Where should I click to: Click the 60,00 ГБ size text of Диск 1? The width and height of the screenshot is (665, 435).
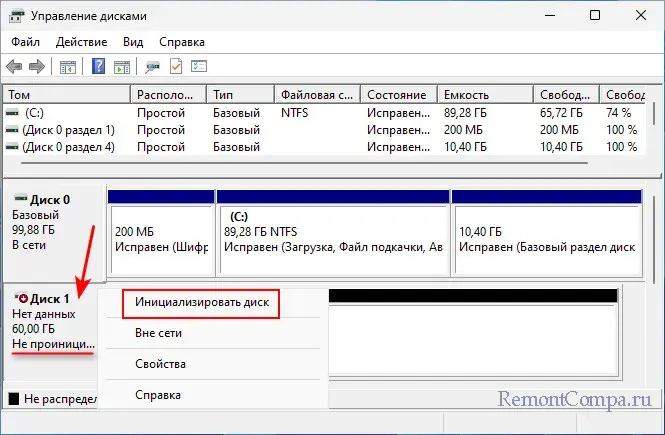point(34,329)
